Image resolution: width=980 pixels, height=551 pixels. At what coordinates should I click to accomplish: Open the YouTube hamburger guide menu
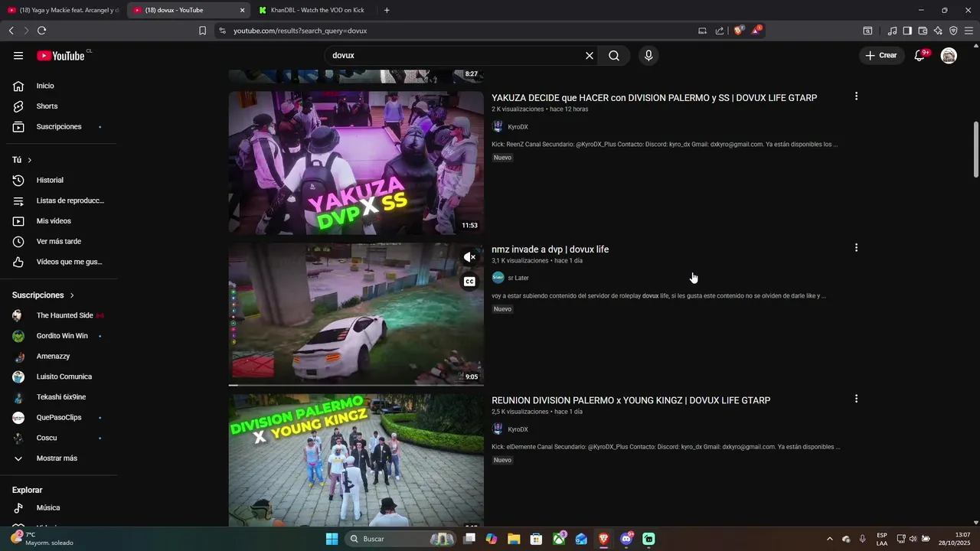pyautogui.click(x=18, y=55)
